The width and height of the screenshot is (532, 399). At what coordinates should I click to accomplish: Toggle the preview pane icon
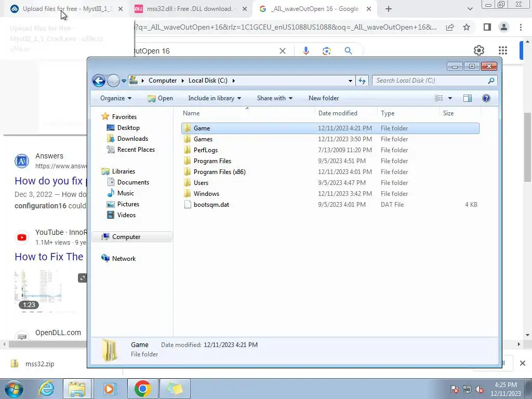point(468,98)
